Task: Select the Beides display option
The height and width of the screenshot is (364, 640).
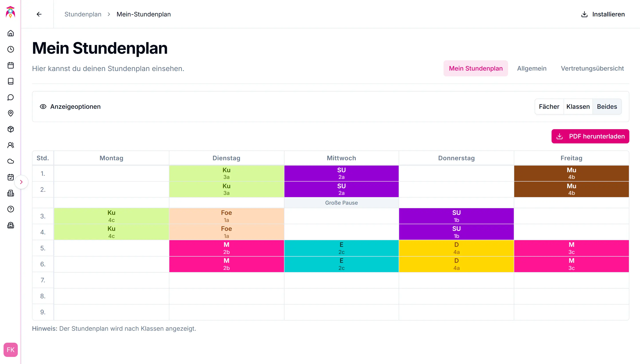Action: pos(607,107)
